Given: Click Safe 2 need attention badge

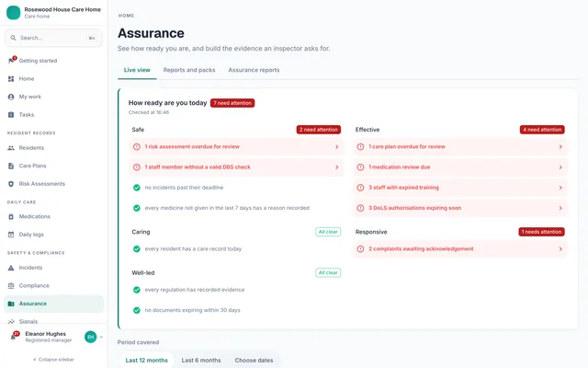Looking at the screenshot, I should pyautogui.click(x=319, y=130).
